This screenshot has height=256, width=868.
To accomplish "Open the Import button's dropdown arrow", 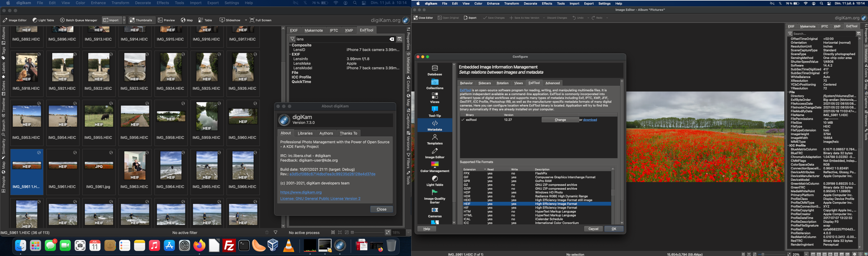I will (124, 20).
